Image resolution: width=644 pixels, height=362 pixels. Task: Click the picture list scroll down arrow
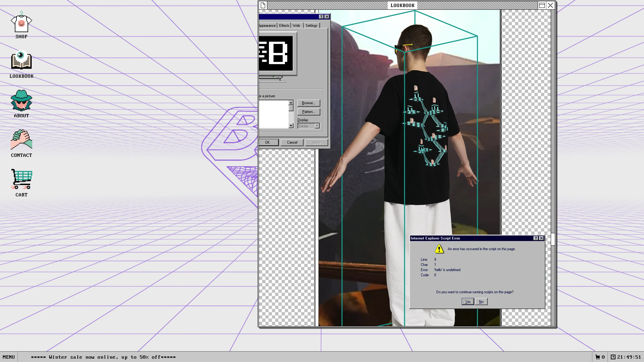pyautogui.click(x=291, y=126)
